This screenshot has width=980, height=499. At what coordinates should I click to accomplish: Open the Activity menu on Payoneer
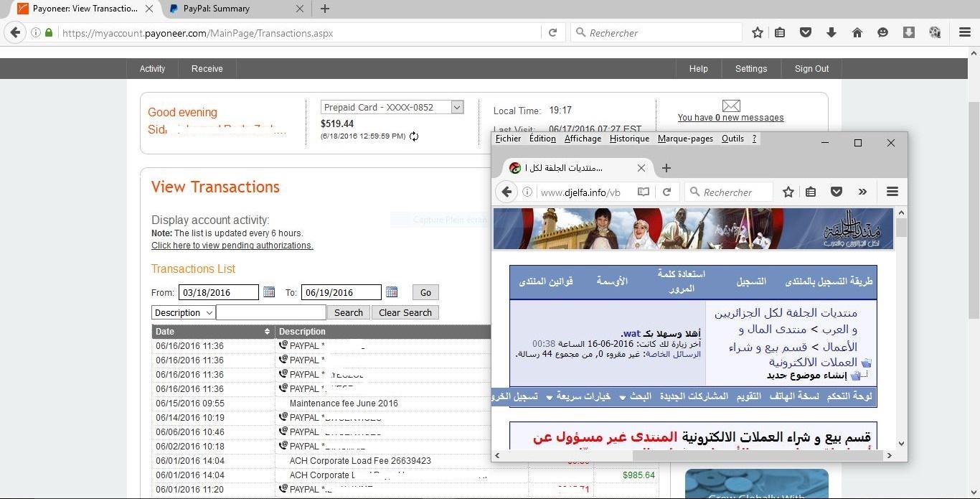pos(152,69)
